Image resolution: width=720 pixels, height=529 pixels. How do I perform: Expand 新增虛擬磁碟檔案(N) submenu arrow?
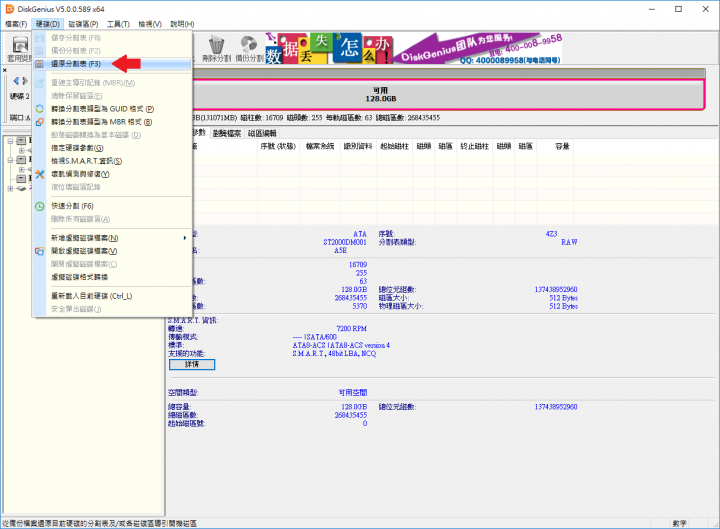point(185,238)
